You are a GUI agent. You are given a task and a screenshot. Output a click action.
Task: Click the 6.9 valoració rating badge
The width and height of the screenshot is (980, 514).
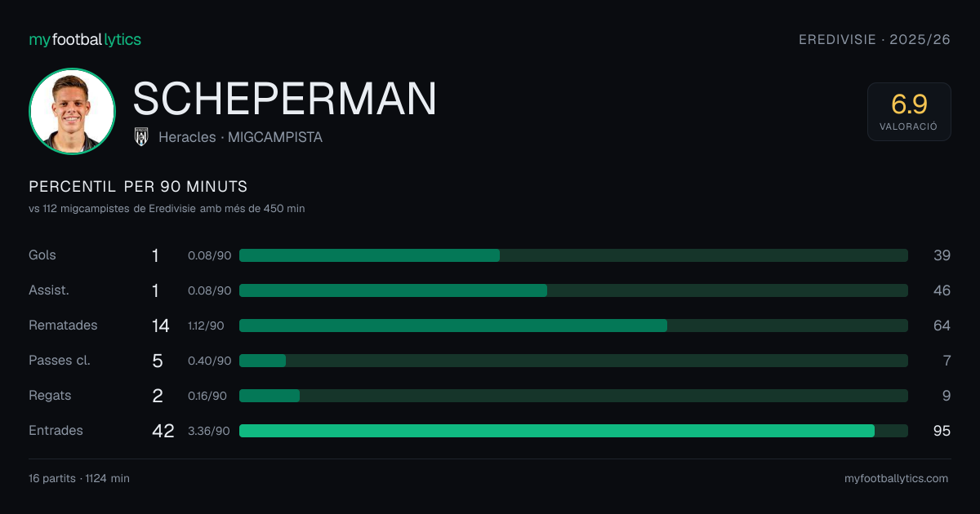coord(909,112)
